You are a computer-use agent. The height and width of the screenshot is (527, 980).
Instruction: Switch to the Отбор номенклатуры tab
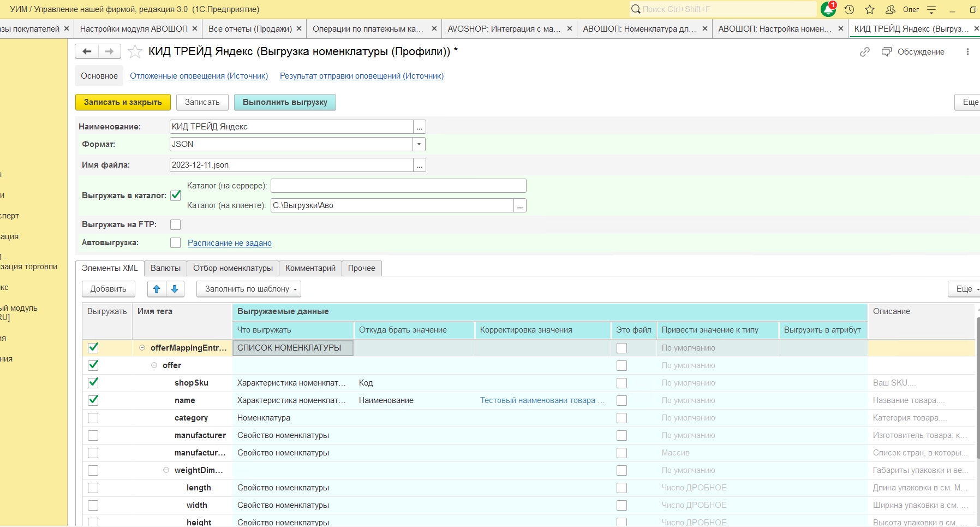pos(232,268)
